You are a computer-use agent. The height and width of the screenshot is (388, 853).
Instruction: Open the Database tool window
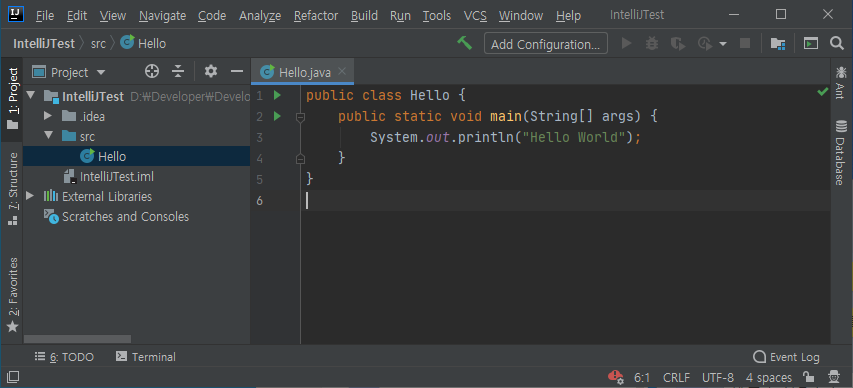(841, 152)
